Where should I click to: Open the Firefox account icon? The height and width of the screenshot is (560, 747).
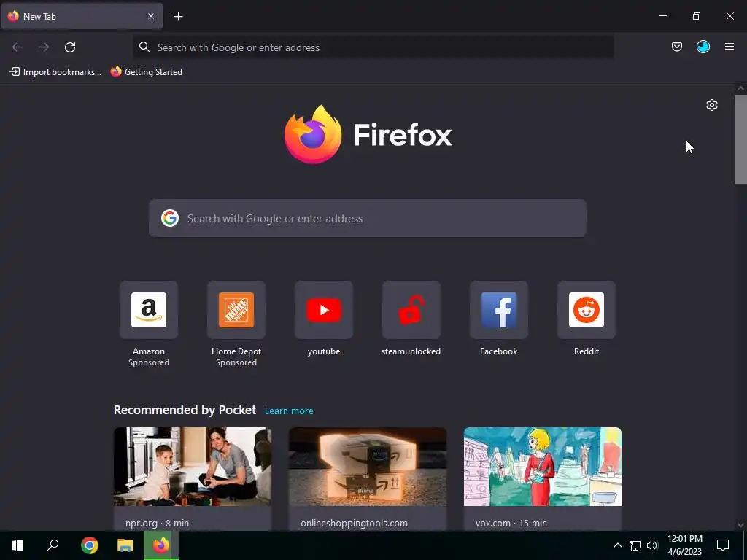[703, 47]
